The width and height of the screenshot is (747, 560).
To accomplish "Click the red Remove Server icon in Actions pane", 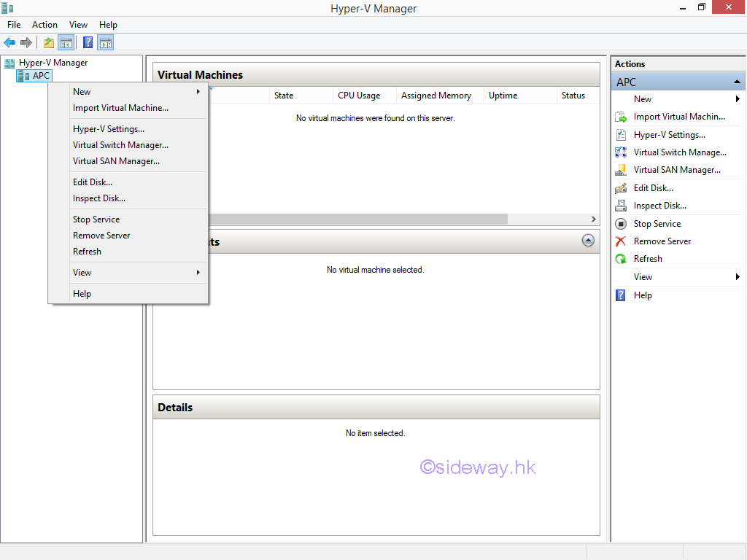I will point(621,241).
